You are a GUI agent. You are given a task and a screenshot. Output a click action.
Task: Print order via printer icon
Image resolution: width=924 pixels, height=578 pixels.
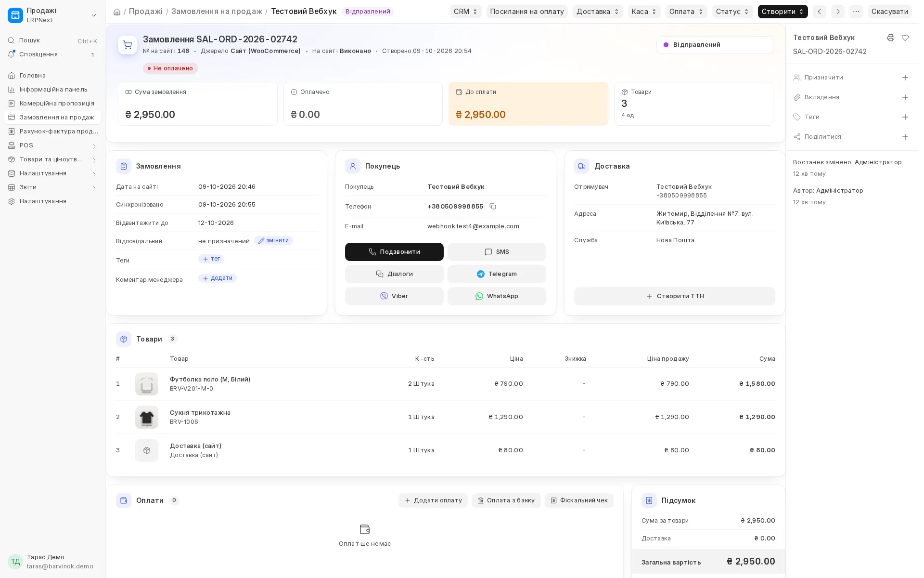click(x=891, y=38)
